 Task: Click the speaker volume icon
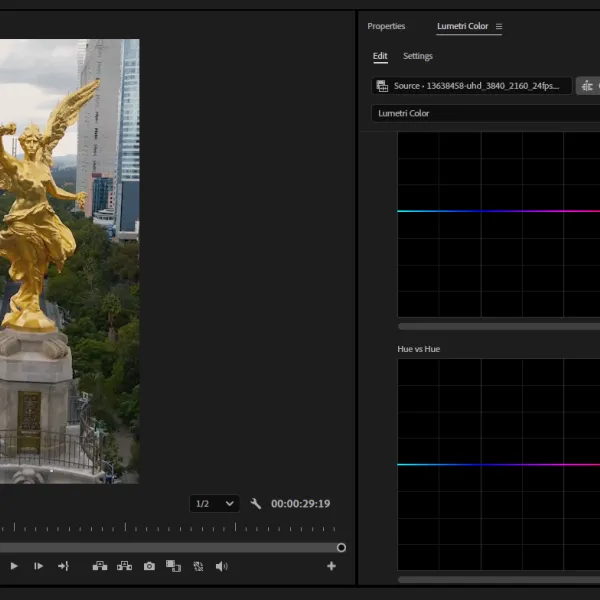pyautogui.click(x=222, y=566)
